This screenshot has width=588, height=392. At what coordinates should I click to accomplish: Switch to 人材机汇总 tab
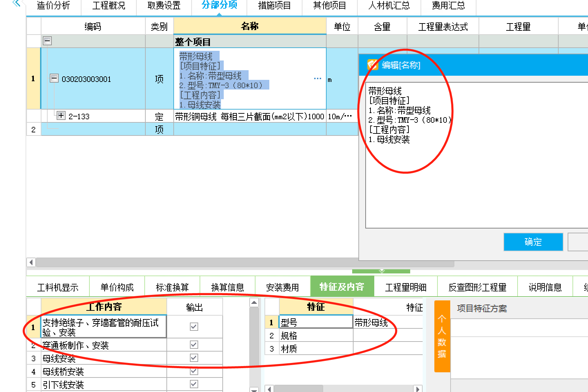pyautogui.click(x=389, y=6)
